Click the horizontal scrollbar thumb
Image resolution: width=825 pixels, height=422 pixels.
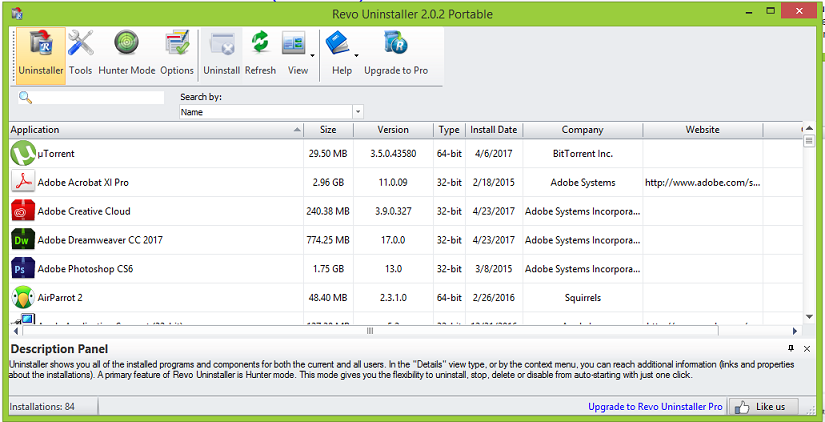tap(370, 331)
